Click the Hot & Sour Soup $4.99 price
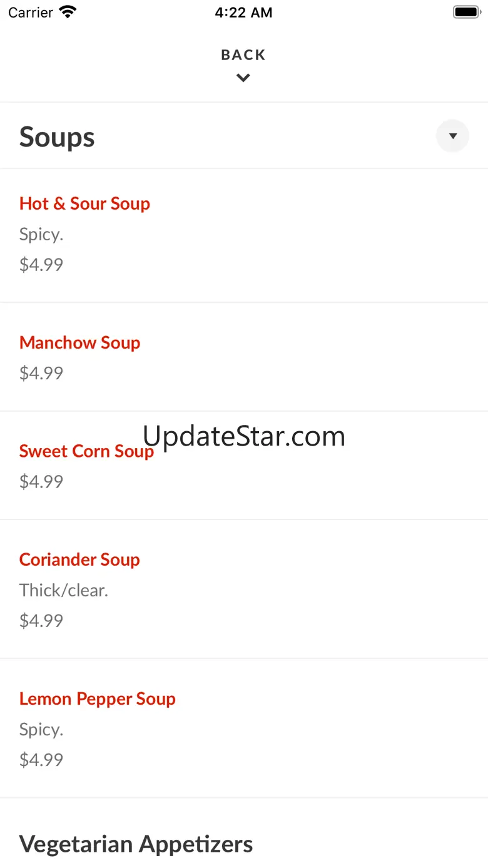The image size is (488, 868). click(x=41, y=264)
